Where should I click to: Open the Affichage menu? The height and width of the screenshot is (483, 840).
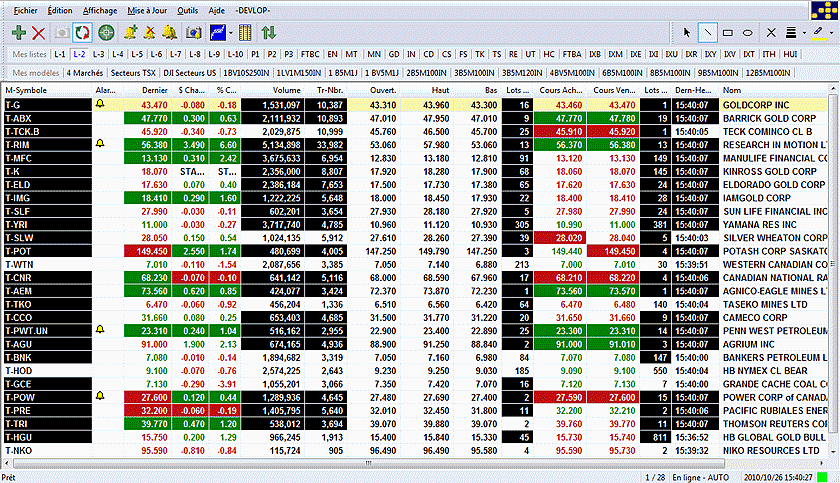(x=100, y=8)
